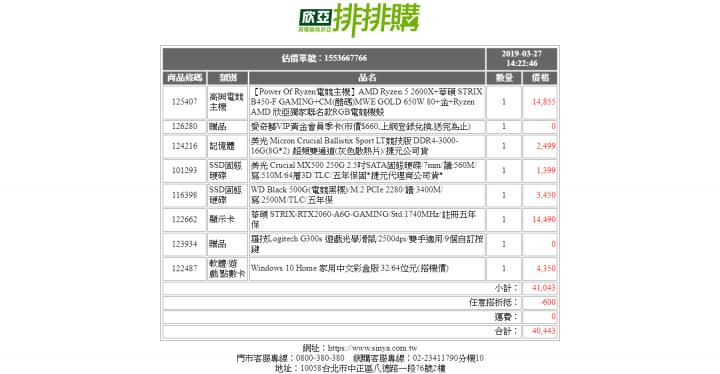
Task: Select product code 126280
Action: coord(185,126)
